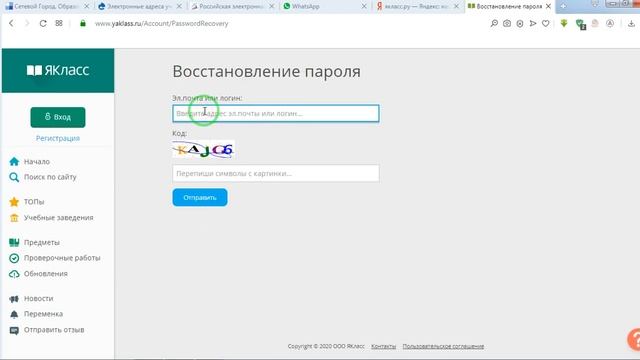This screenshot has height=360, width=640.
Task: Go forward with the browser forward arrow
Action: coord(27,24)
